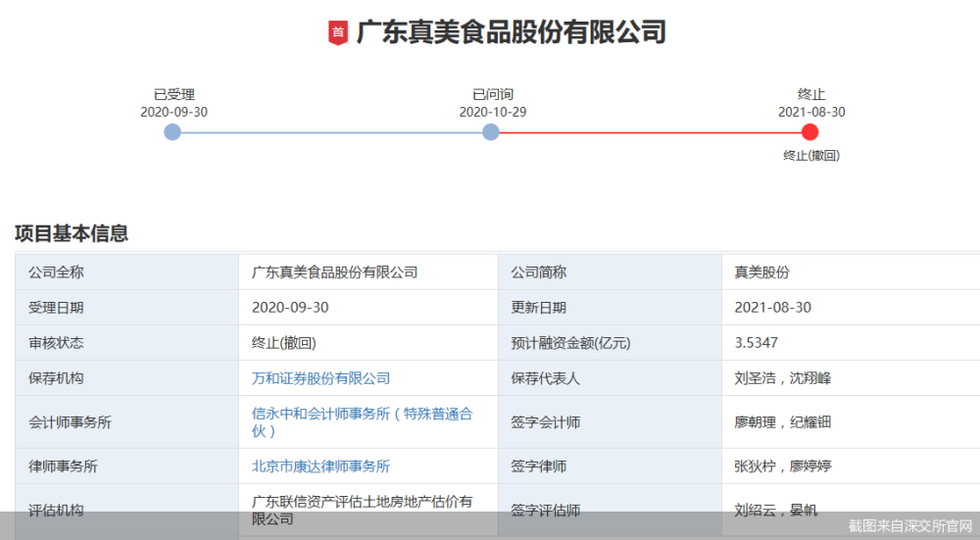Click the page title 广东真美食品股份有限公司
Image resolution: width=980 pixels, height=540 pixels.
tap(512, 32)
